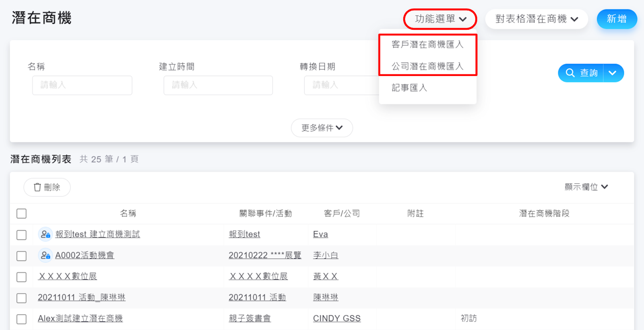Open the 功能選單 dropdown
The height and width of the screenshot is (330, 644).
[440, 19]
